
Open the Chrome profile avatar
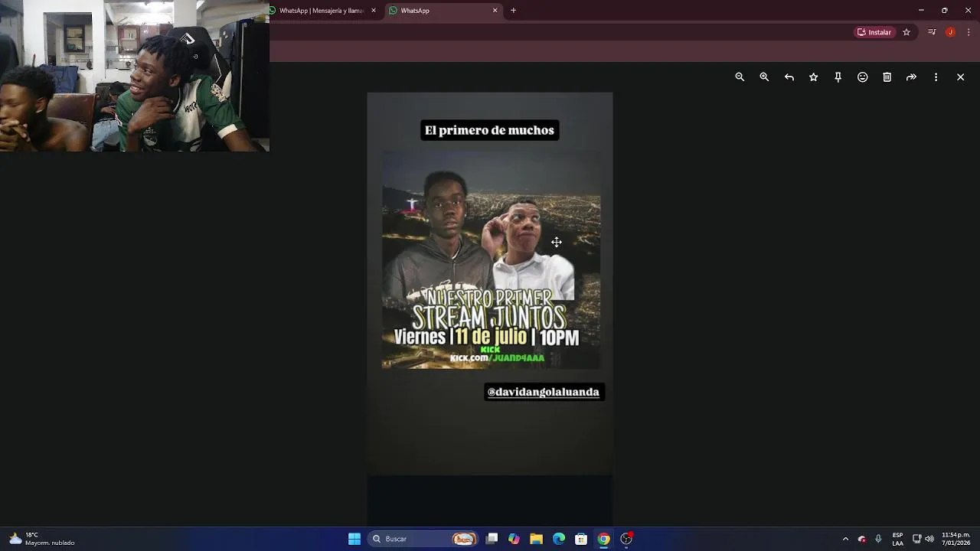click(950, 32)
